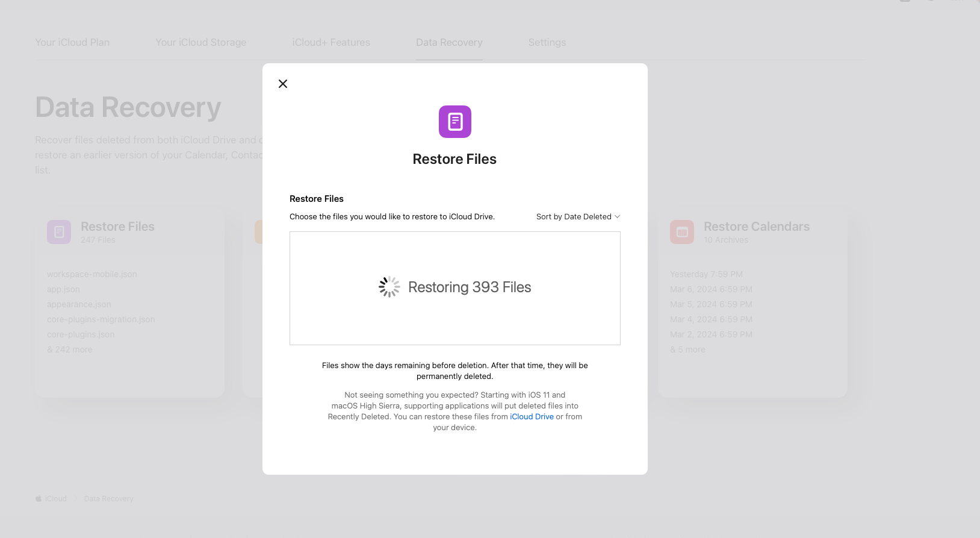Select the Data Recovery tab

pos(449,43)
